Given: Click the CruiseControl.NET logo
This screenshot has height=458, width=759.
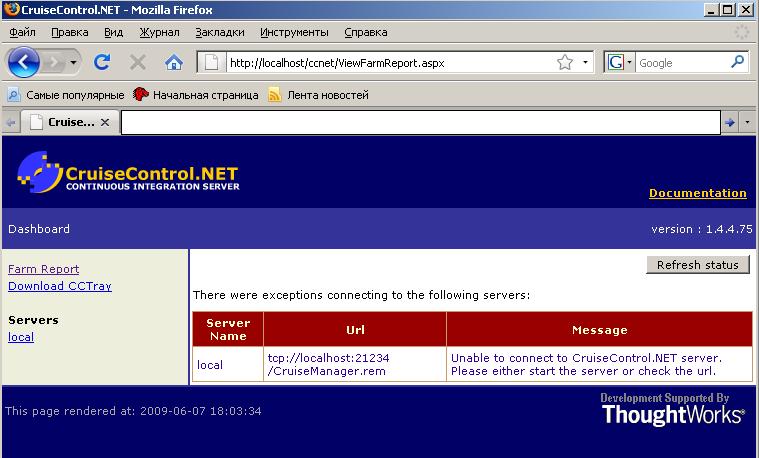Looking at the screenshot, I should [128, 173].
